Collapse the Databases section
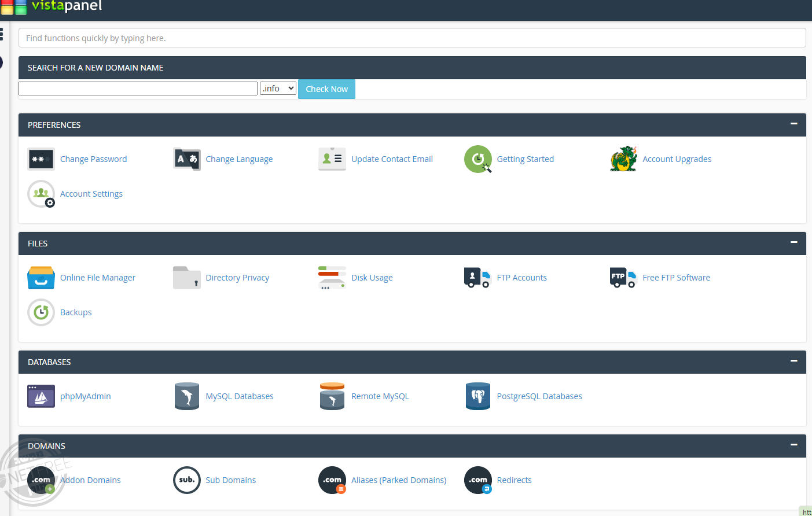 [x=793, y=361]
